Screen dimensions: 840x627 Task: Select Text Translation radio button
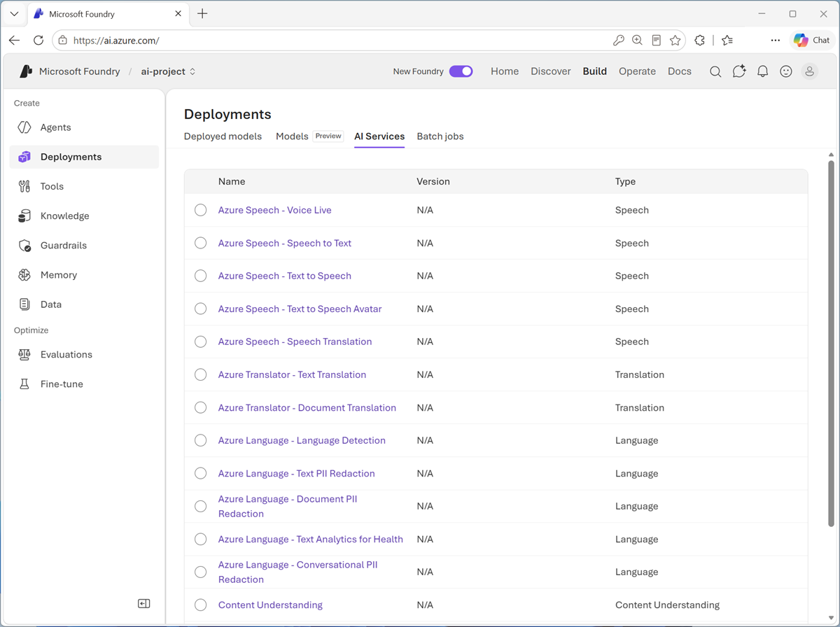(x=201, y=374)
